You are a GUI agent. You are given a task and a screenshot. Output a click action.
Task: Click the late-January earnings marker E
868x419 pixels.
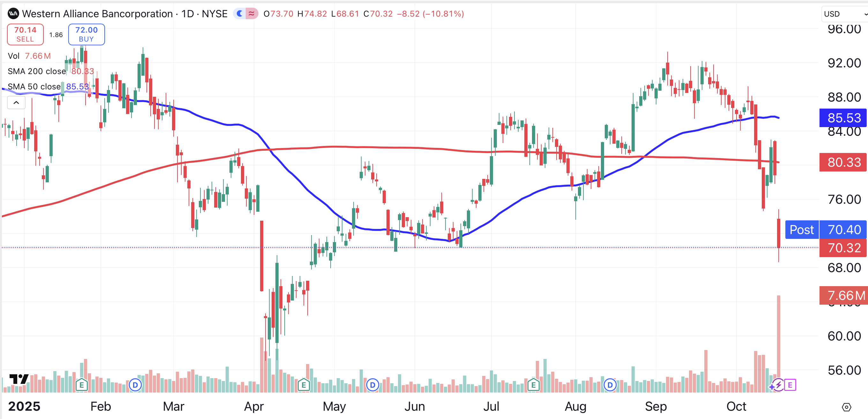82,385
